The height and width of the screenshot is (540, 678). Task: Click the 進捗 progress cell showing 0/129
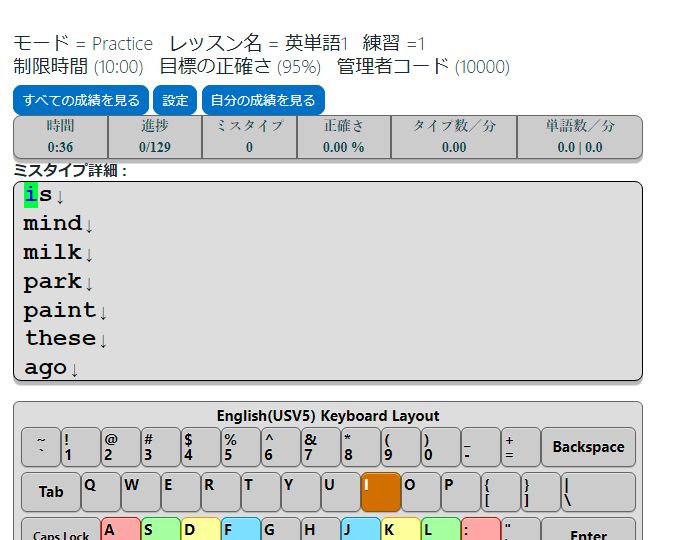coord(155,137)
